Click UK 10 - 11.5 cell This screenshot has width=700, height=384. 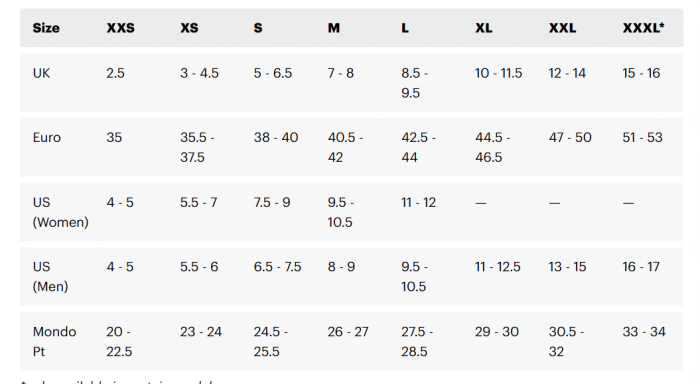coord(498,73)
